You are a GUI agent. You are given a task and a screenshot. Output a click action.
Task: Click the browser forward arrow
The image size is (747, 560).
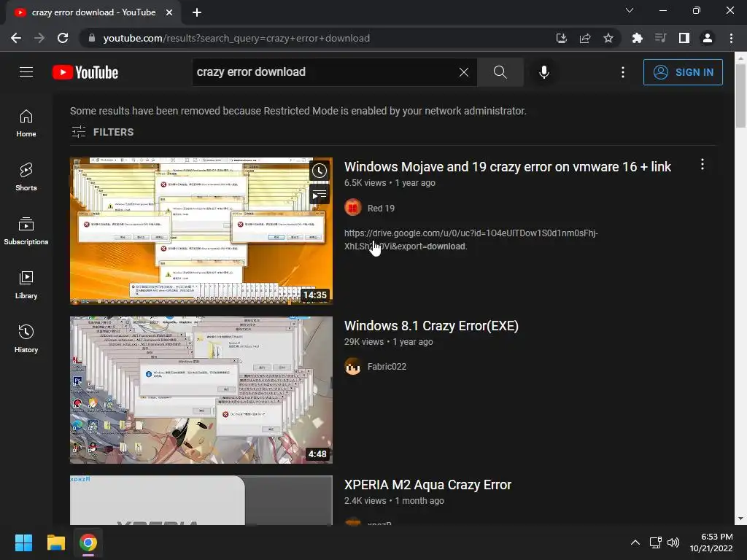pos(39,38)
